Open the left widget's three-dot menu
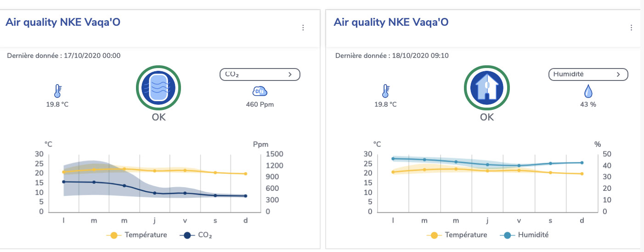Image resolution: width=644 pixels, height=252 pixels. 303,28
